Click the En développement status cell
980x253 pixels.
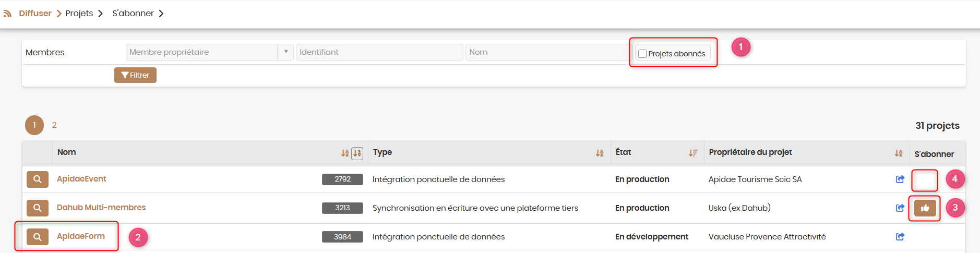pyautogui.click(x=652, y=236)
